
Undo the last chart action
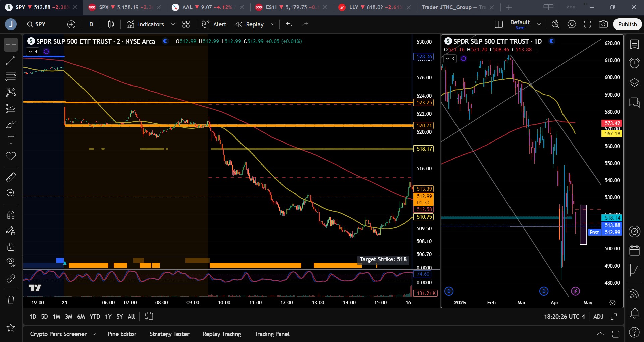coord(289,24)
